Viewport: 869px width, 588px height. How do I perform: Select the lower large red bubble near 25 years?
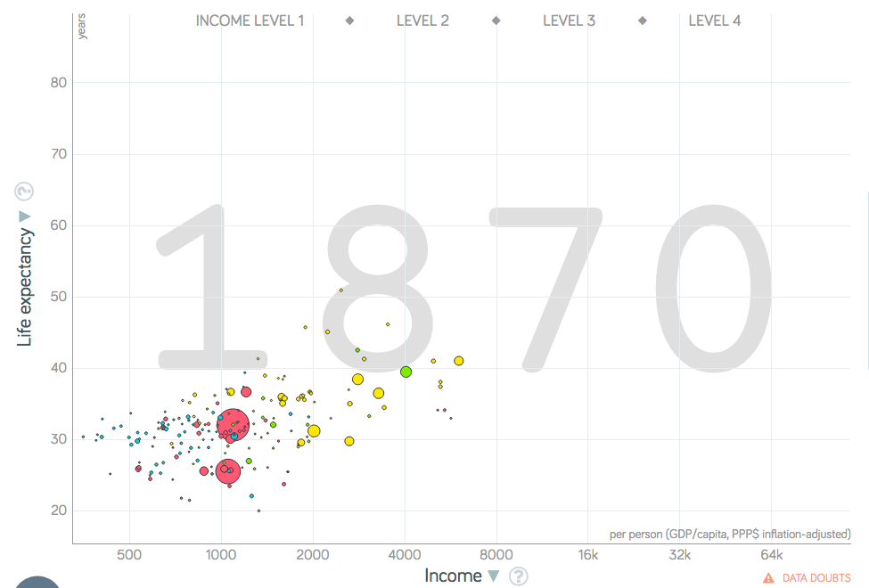click(x=228, y=470)
